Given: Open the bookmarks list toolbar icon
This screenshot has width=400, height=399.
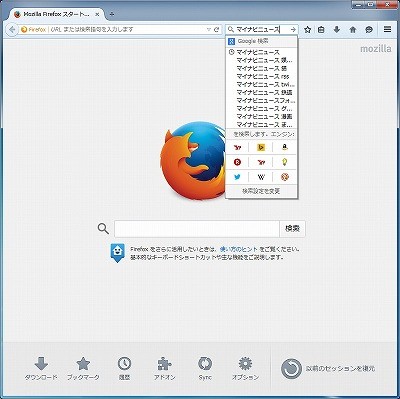Looking at the screenshot, I should pos(321,30).
